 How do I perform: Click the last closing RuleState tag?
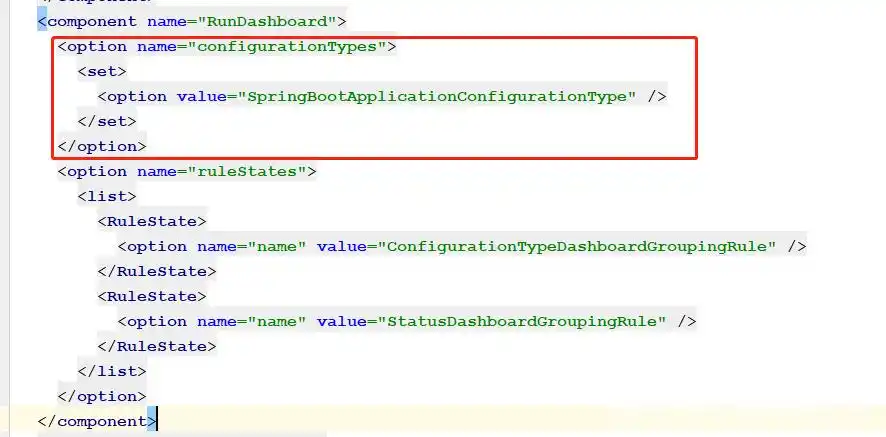(157, 347)
